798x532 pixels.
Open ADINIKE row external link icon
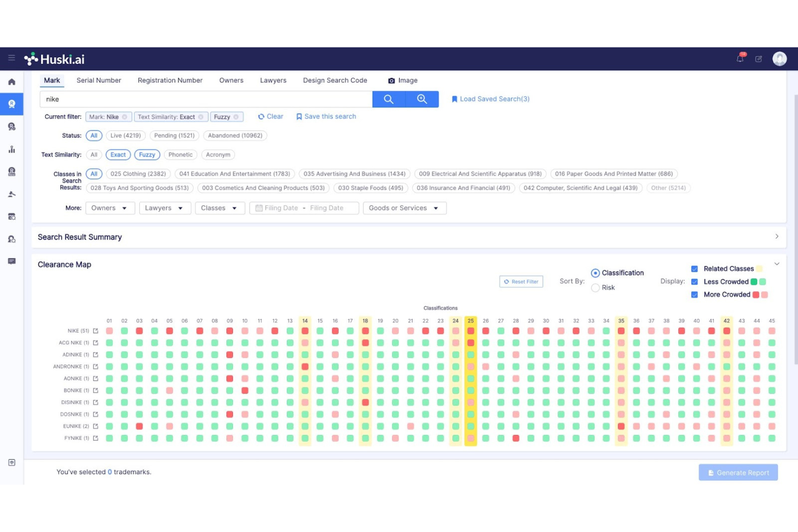click(95, 355)
